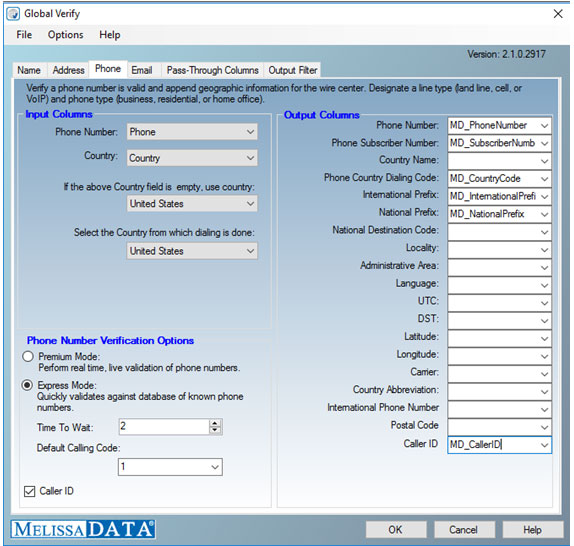This screenshot has height=546, width=574.
Task: Switch to the Output Filter tab
Action: (293, 70)
